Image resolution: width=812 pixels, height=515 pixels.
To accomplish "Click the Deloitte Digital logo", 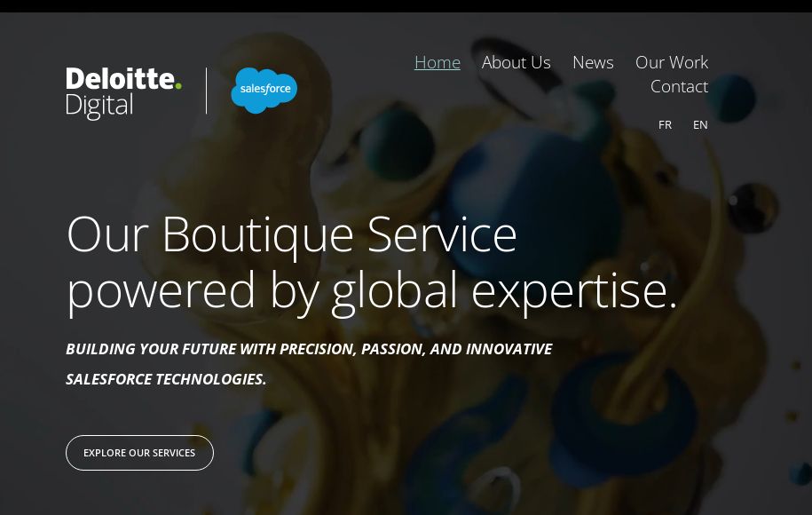I will click(123, 91).
